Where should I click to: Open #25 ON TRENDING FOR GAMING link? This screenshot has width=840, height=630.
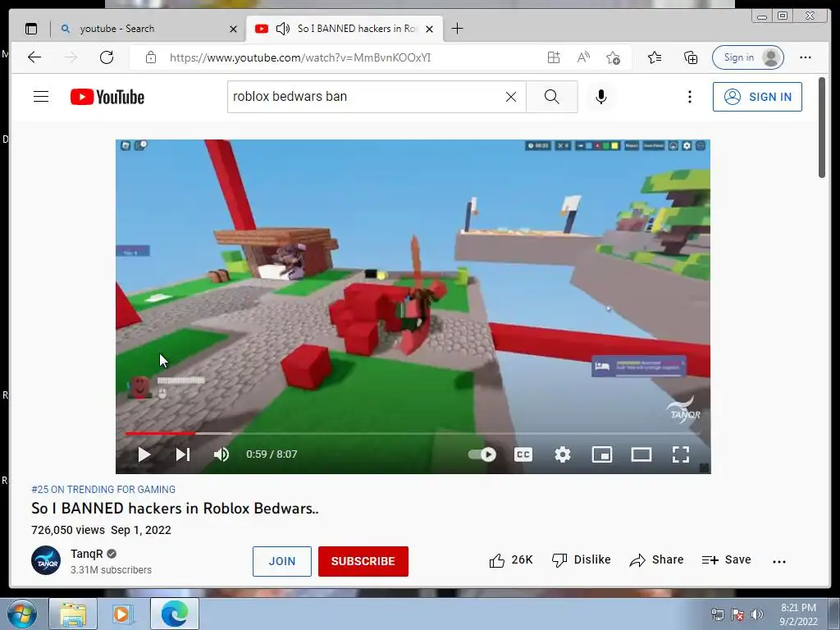pos(103,490)
